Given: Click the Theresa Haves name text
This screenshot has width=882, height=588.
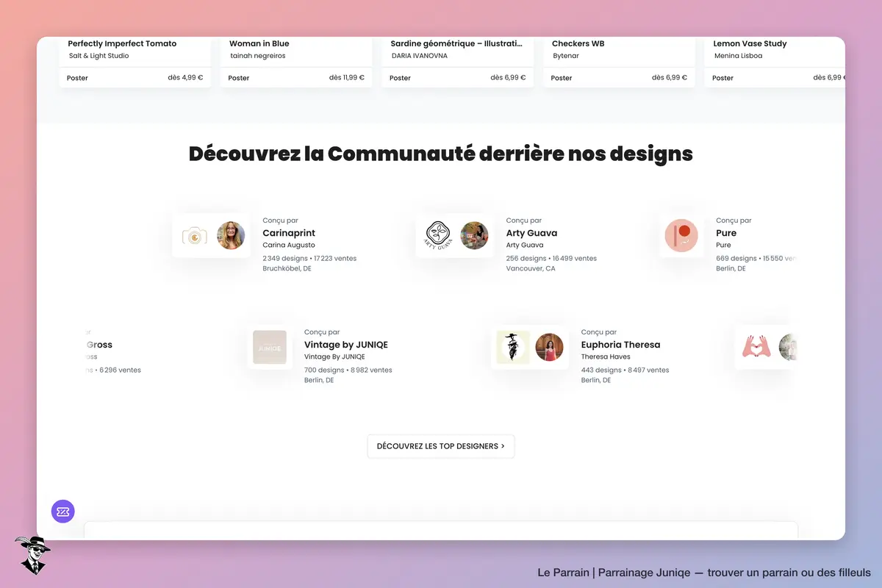Looking at the screenshot, I should [x=606, y=357].
